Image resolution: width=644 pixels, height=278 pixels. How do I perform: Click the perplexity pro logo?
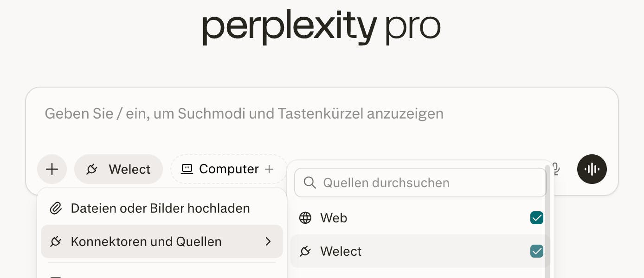[321, 29]
